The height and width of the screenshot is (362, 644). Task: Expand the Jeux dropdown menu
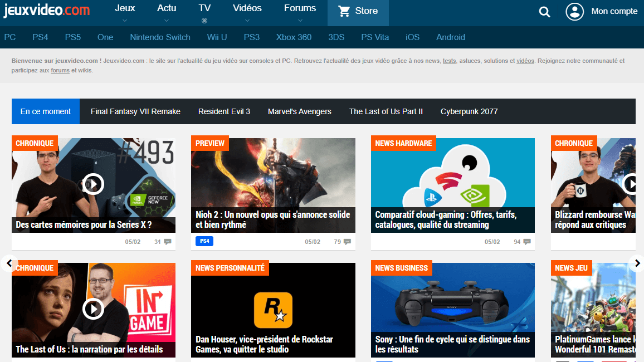click(x=125, y=12)
